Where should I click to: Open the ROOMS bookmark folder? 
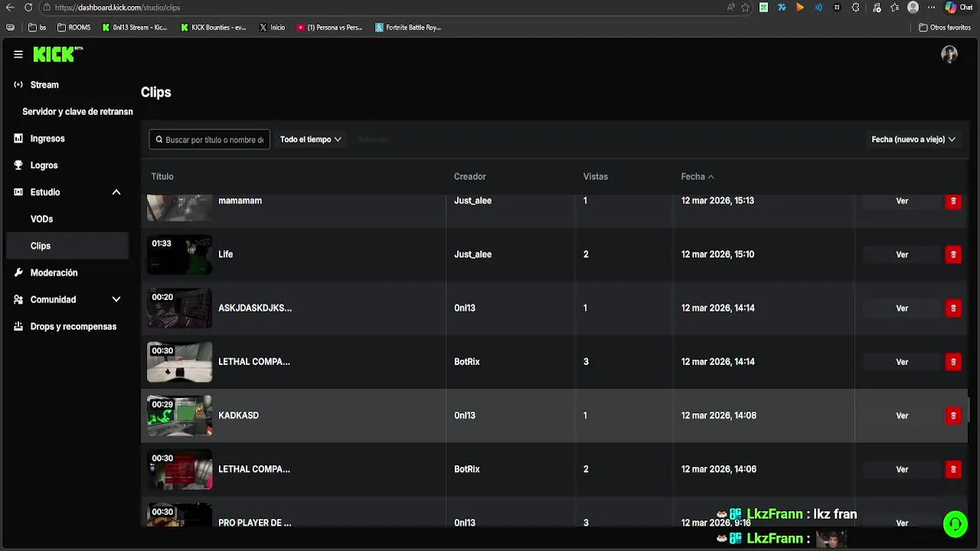click(x=73, y=27)
